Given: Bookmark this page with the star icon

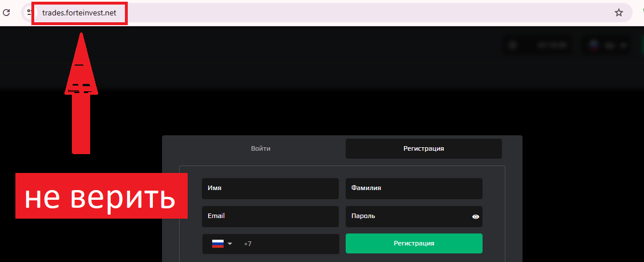Looking at the screenshot, I should point(618,13).
